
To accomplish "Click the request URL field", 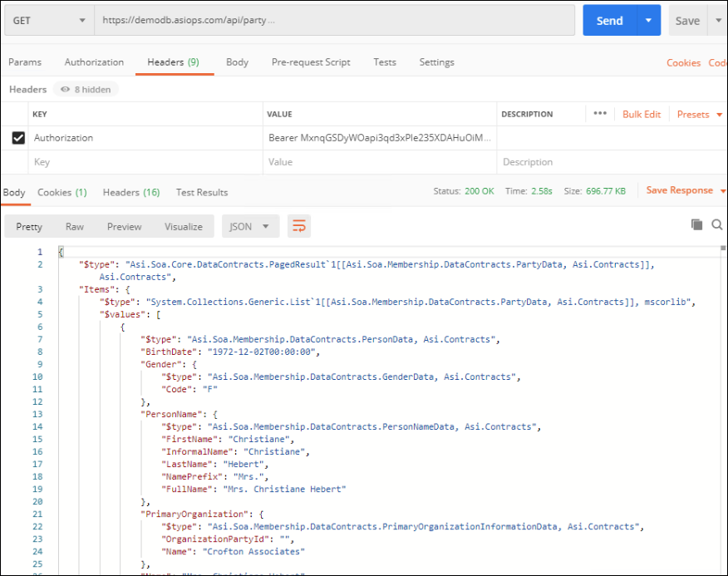I will click(334, 21).
